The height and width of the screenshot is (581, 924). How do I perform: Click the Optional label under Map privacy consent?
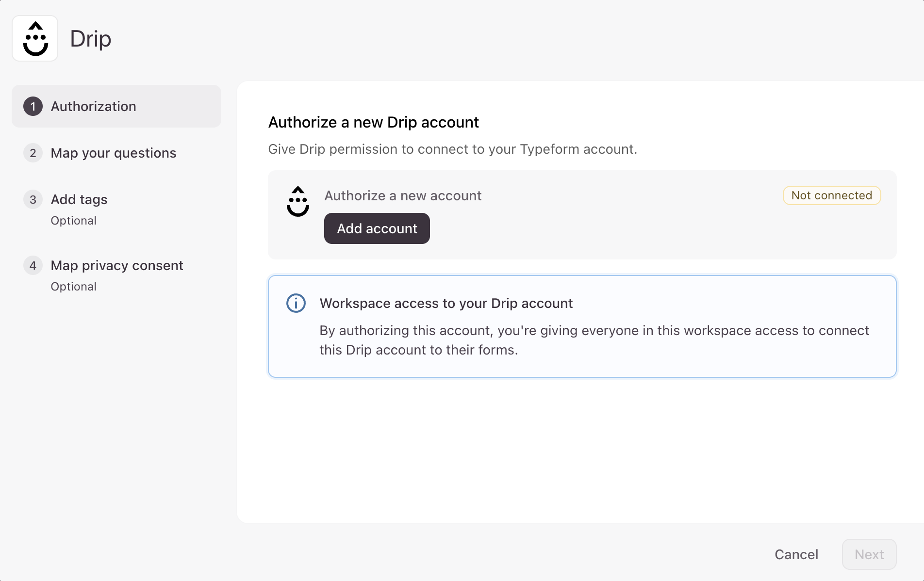[x=74, y=287]
